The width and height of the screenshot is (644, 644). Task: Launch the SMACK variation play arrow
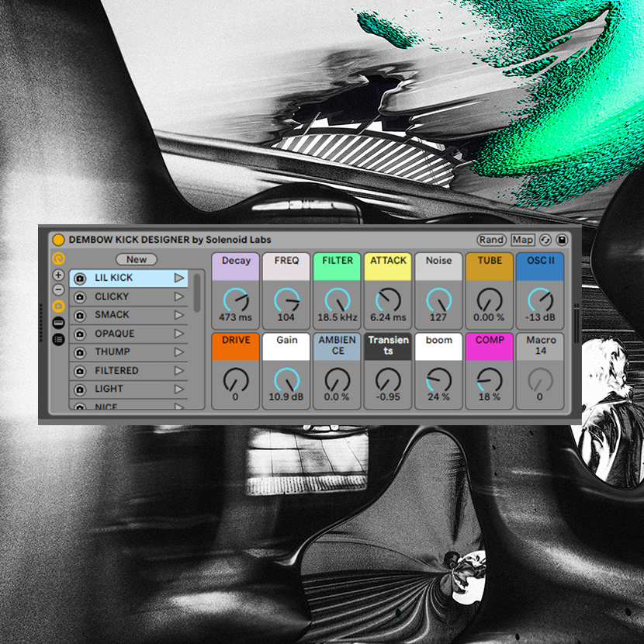(178, 315)
